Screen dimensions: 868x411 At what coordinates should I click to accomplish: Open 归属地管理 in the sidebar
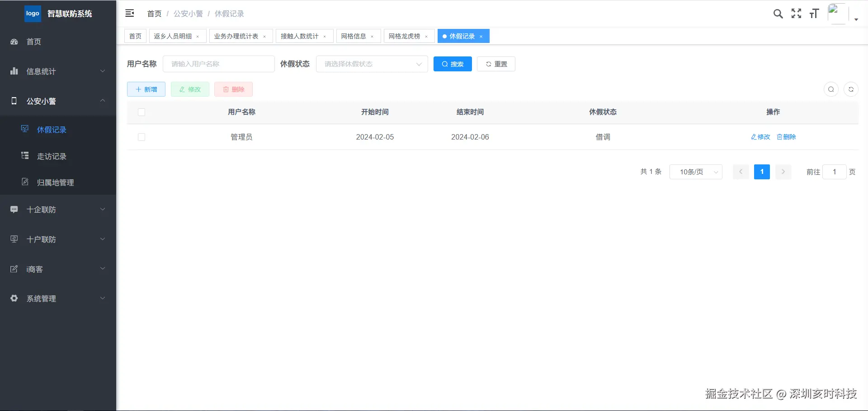[58, 182]
